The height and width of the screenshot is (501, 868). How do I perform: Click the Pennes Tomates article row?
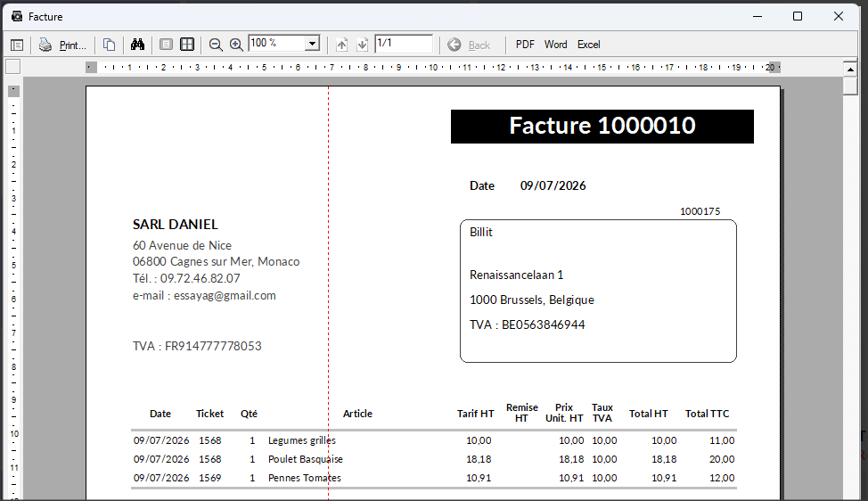pos(305,479)
